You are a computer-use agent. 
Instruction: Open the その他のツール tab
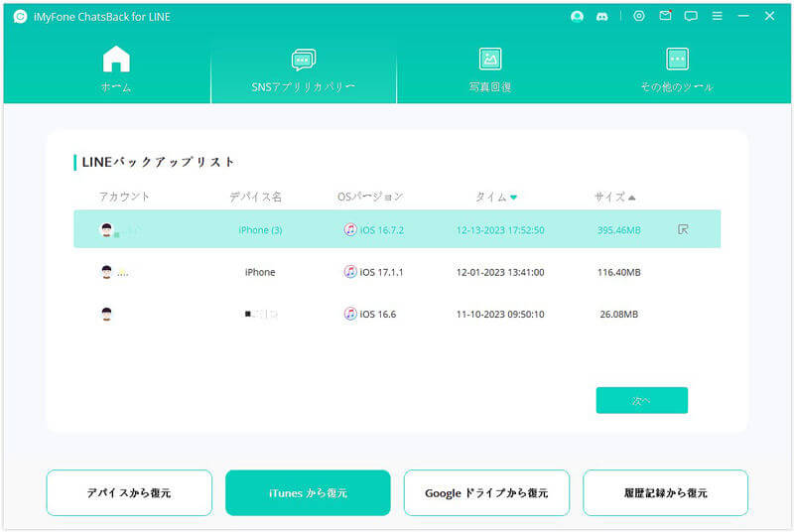point(677,69)
